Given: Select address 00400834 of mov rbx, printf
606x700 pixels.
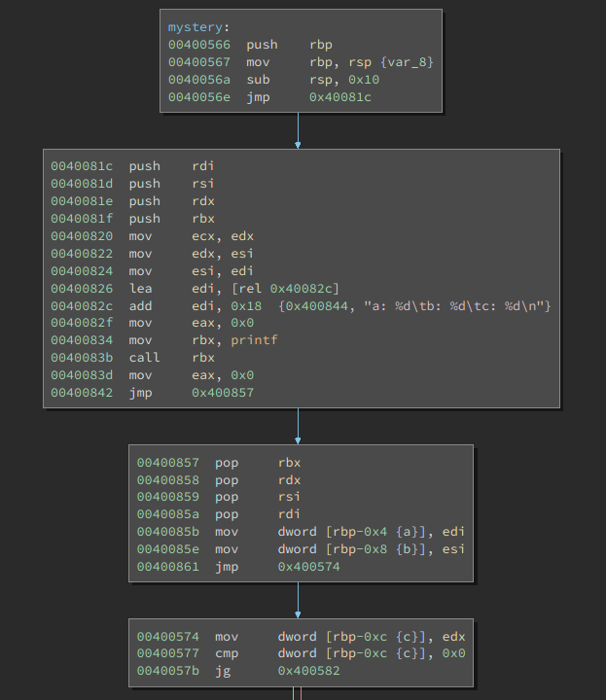Looking at the screenshot, I should 82,340.
